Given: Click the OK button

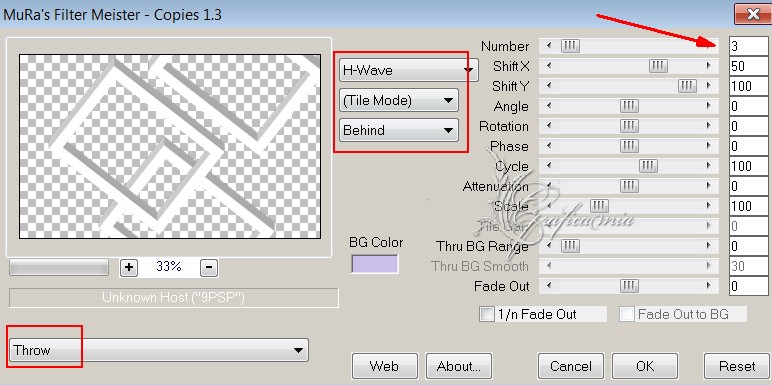Looking at the screenshot, I should click(645, 366).
